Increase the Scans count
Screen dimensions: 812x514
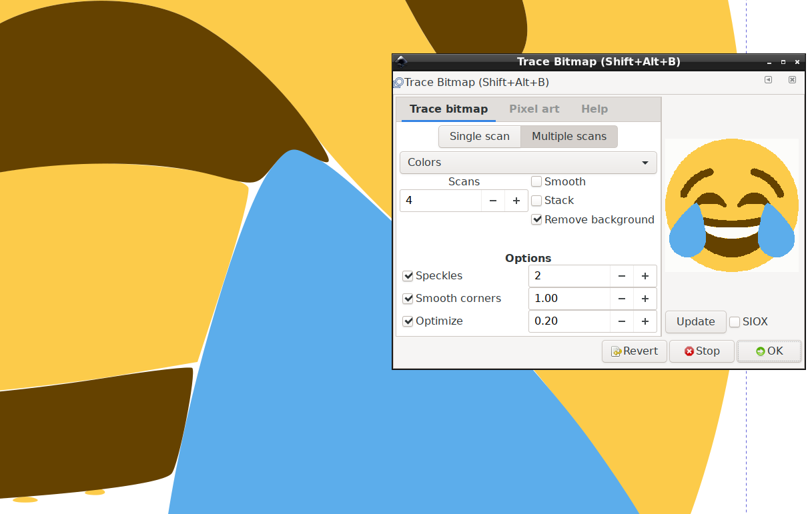[516, 201]
